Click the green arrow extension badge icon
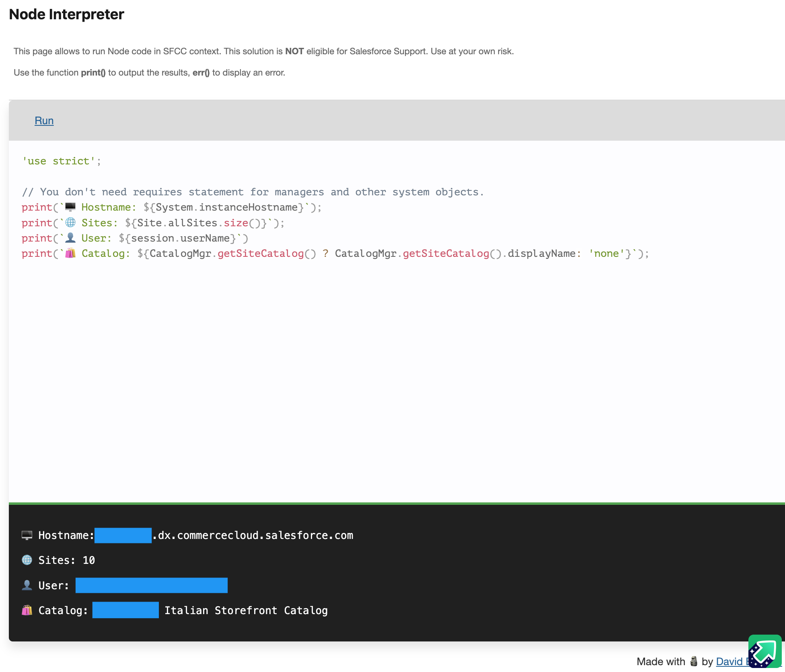 coord(765,652)
